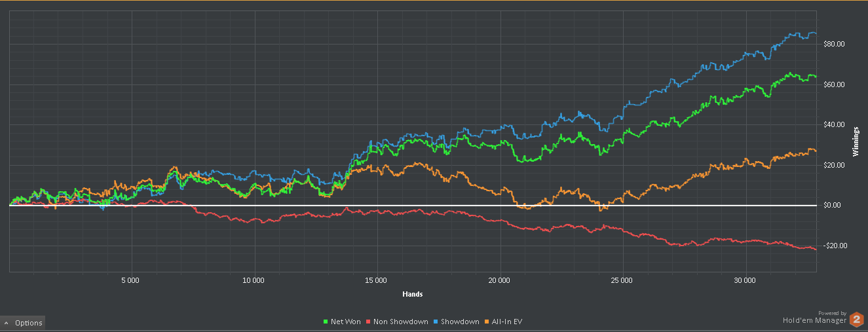Click the orange All-In EV legend swatch
868x332 pixels.
[487, 322]
